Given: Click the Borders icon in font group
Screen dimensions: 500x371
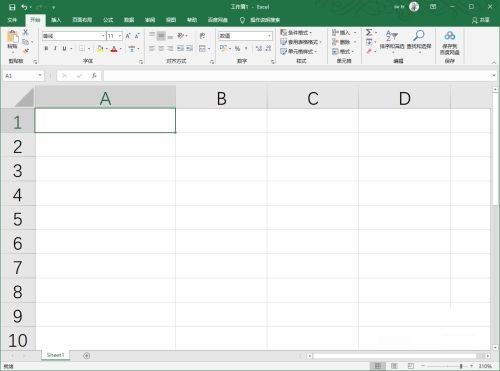Looking at the screenshot, I should (x=82, y=49).
